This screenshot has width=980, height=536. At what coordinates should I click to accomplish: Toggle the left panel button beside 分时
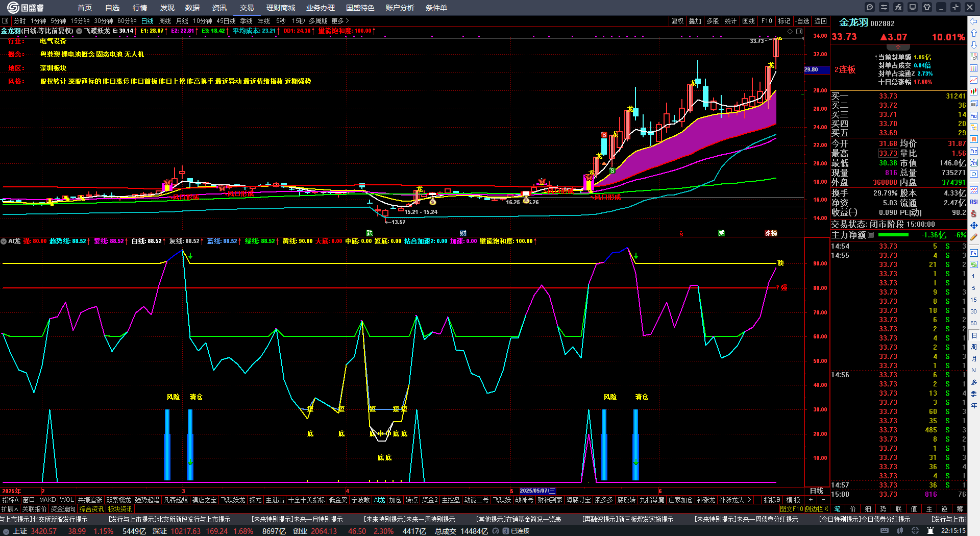[x=5, y=21]
